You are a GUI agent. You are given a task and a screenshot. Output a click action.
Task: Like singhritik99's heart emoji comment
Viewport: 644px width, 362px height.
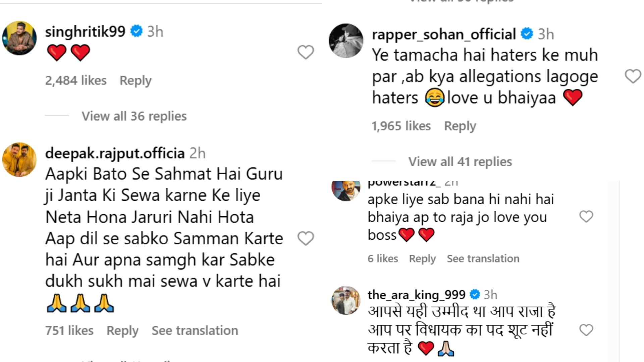click(306, 52)
